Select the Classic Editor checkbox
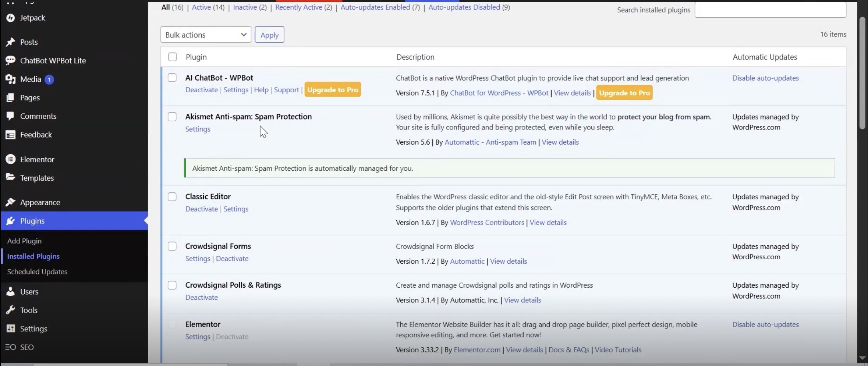Image resolution: width=868 pixels, height=366 pixels. pyautogui.click(x=172, y=196)
